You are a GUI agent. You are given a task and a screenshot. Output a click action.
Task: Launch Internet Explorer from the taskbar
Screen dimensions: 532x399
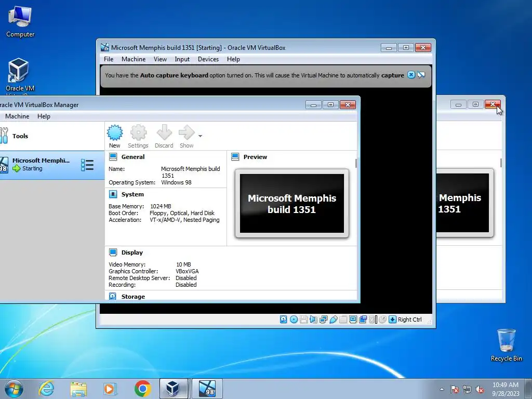click(x=46, y=389)
